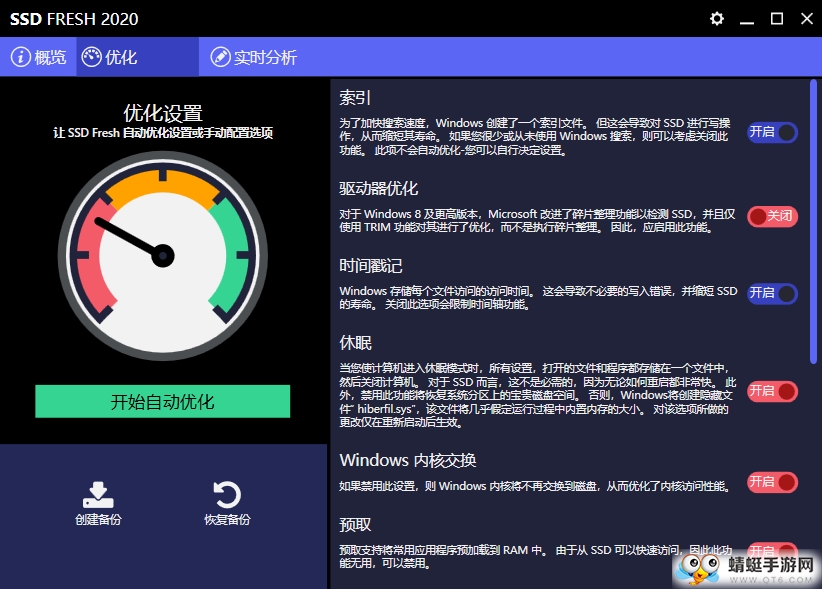Image resolution: width=822 pixels, height=589 pixels.
Task: Click the 时间戳记 heading
Action: [371, 266]
